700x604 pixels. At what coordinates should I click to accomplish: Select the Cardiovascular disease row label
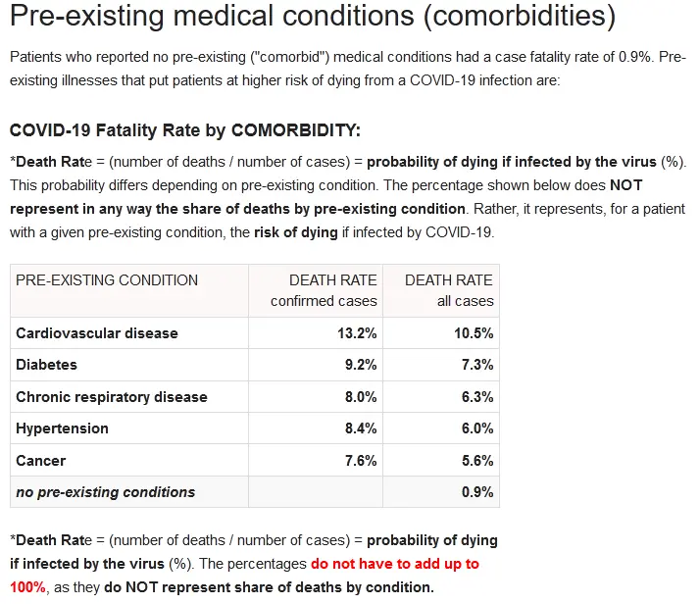point(97,333)
